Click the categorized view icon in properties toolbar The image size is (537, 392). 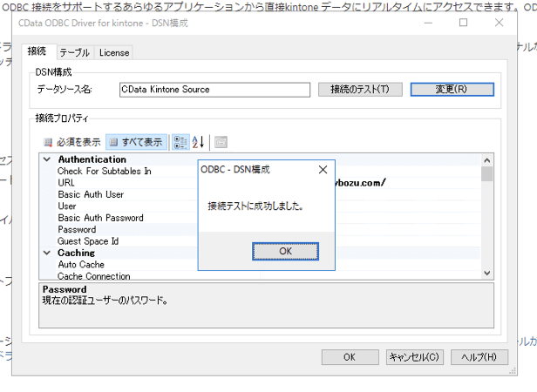[180, 142]
